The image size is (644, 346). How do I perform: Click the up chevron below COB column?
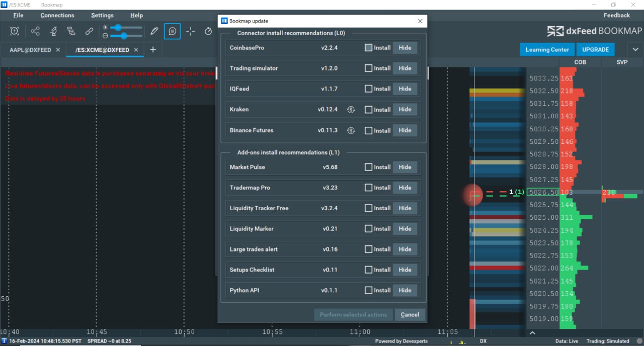click(532, 332)
